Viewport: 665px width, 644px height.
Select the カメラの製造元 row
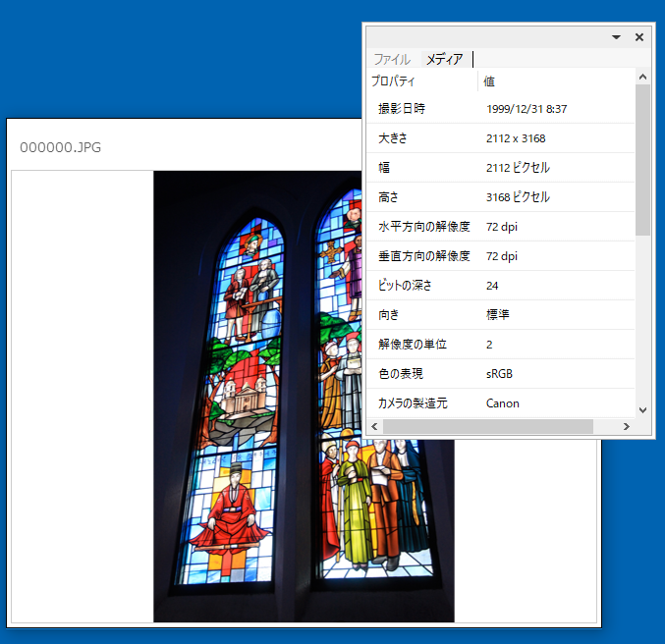pos(500,403)
